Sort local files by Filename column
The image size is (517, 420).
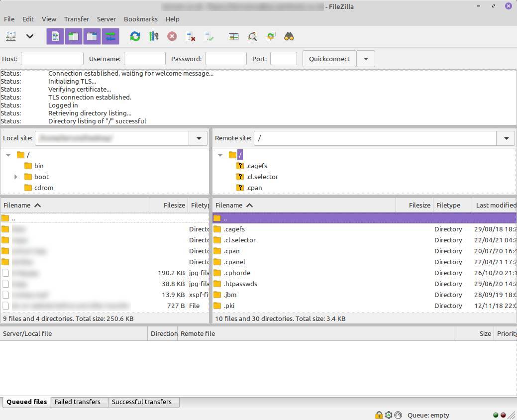click(x=74, y=205)
